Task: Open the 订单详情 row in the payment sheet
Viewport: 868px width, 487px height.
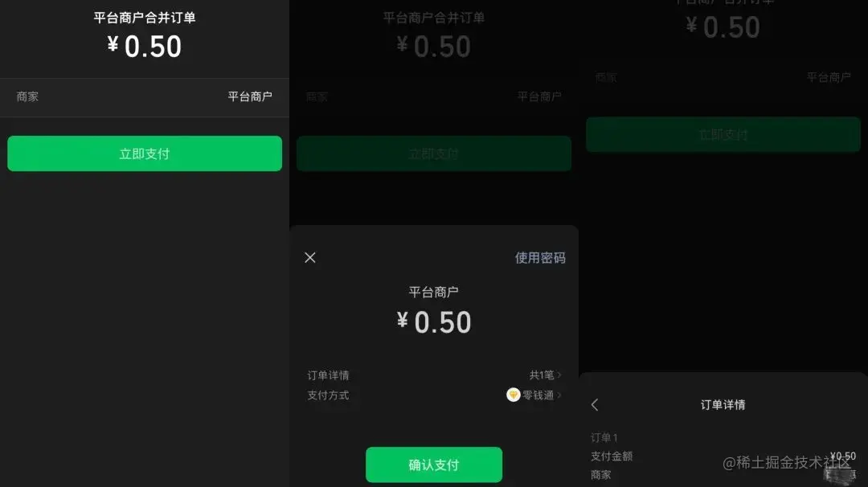Action: point(434,375)
